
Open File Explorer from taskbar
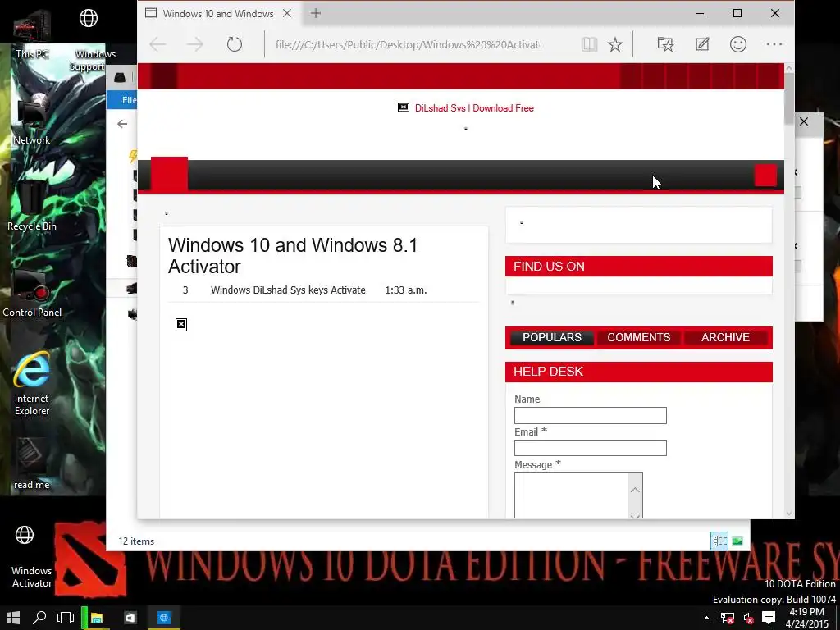(x=97, y=618)
